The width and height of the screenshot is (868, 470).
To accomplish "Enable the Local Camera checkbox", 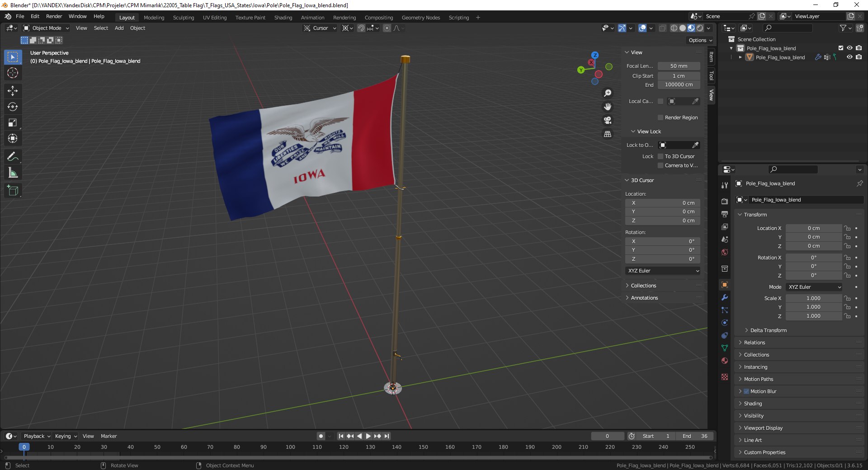I will (660, 101).
